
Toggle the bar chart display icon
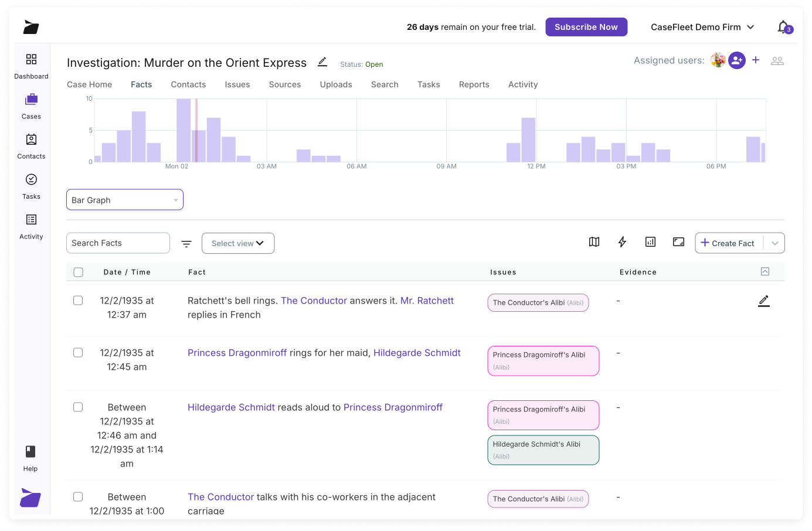click(650, 242)
